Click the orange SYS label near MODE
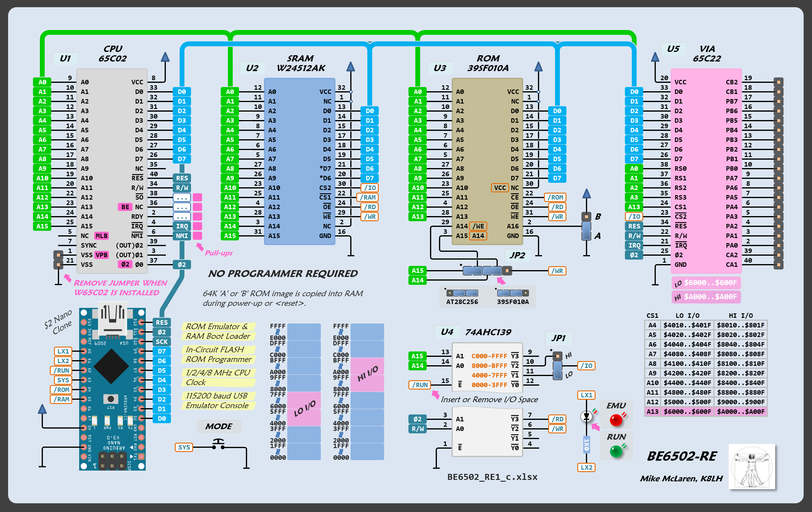Image resolution: width=812 pixels, height=512 pixels. tap(184, 447)
